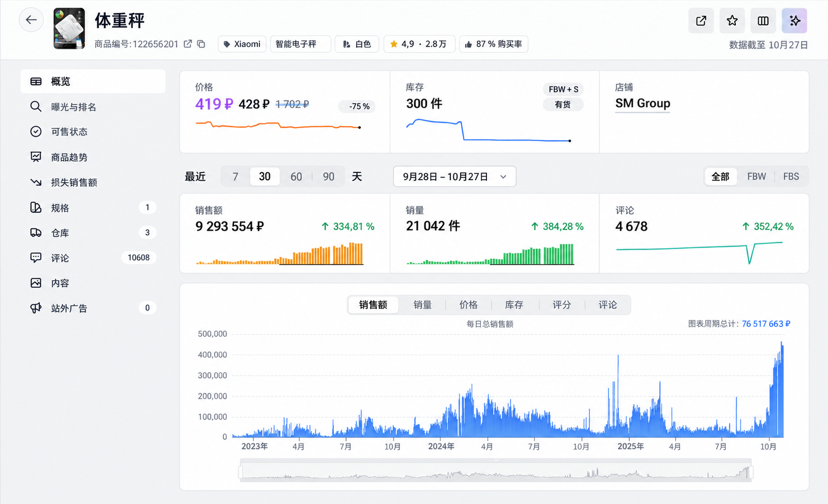This screenshot has width=828, height=504.
Task: Click the 76 517 663 ₽ chart total
Action: pos(766,324)
